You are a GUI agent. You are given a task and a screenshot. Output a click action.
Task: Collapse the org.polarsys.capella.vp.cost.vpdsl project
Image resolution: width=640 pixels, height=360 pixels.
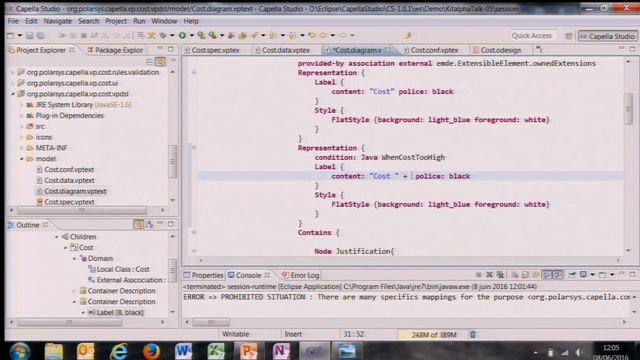pyautogui.click(x=13, y=94)
